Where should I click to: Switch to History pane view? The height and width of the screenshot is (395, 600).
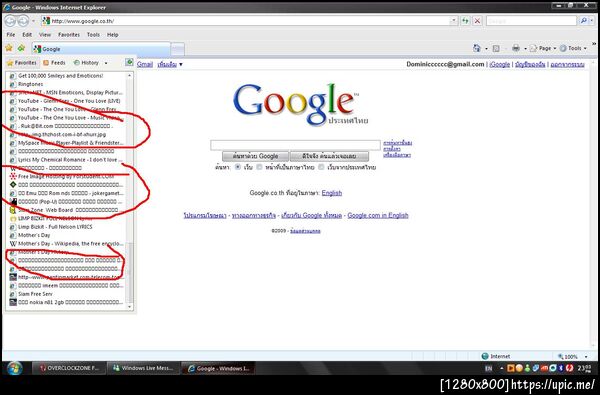coord(86,63)
